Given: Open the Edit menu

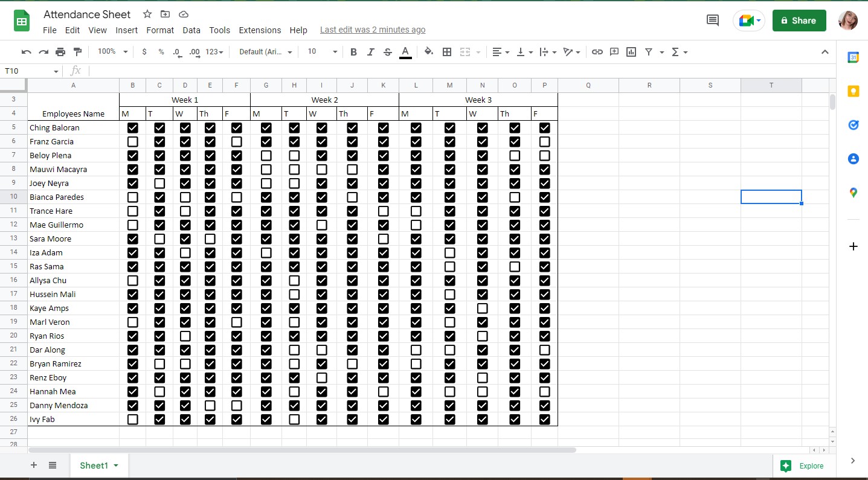Looking at the screenshot, I should point(72,30).
